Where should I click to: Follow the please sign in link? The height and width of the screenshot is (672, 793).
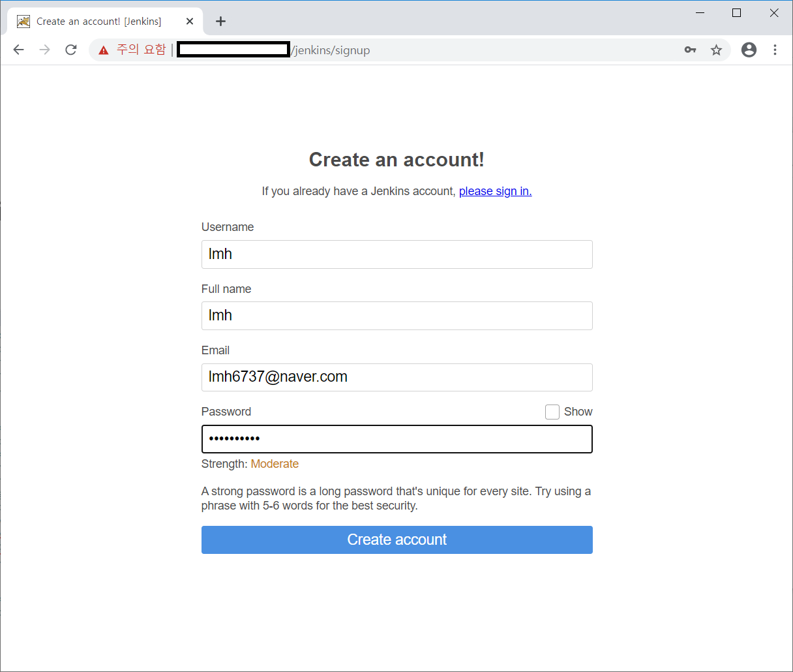point(495,191)
